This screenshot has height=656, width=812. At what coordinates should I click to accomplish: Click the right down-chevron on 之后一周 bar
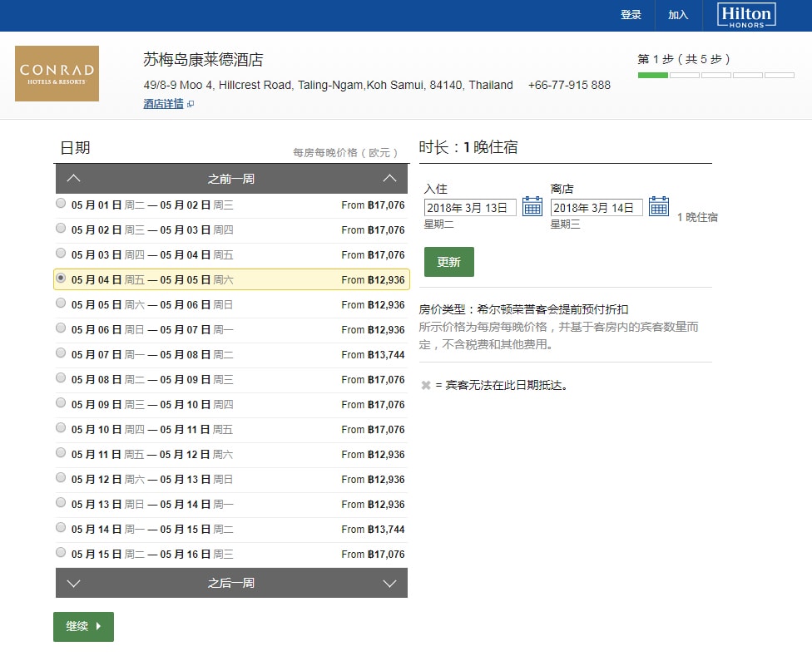[389, 584]
